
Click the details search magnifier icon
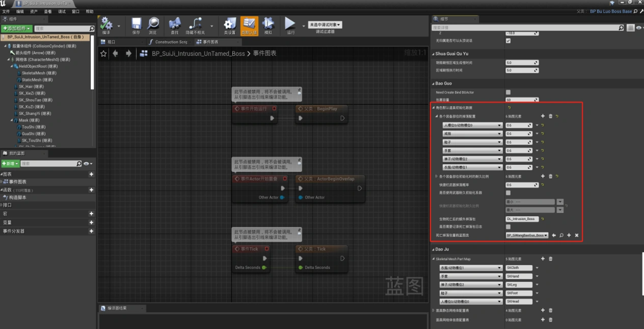coord(621,28)
